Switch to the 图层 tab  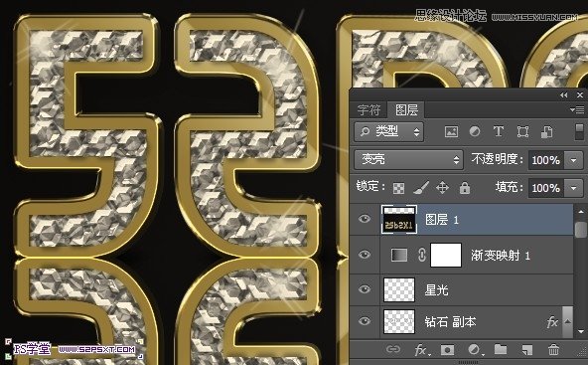(406, 109)
